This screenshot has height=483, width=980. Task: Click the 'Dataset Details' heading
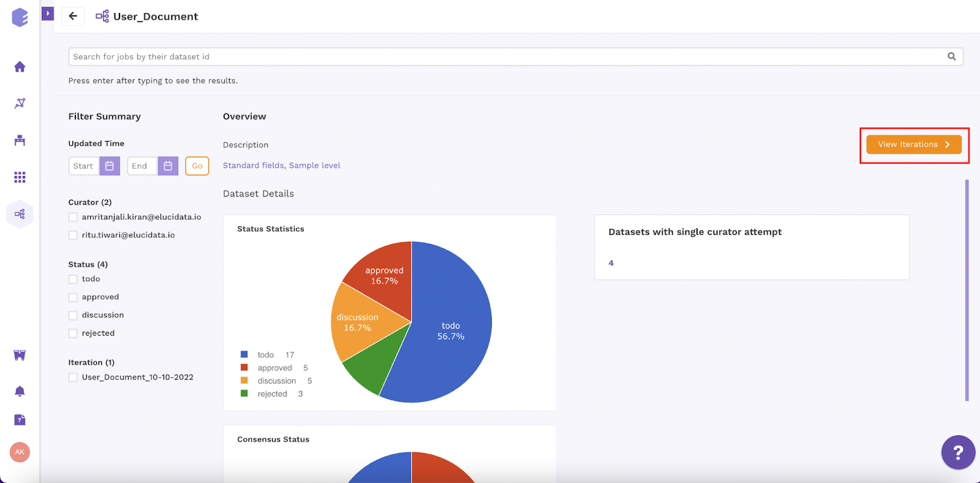(x=258, y=194)
